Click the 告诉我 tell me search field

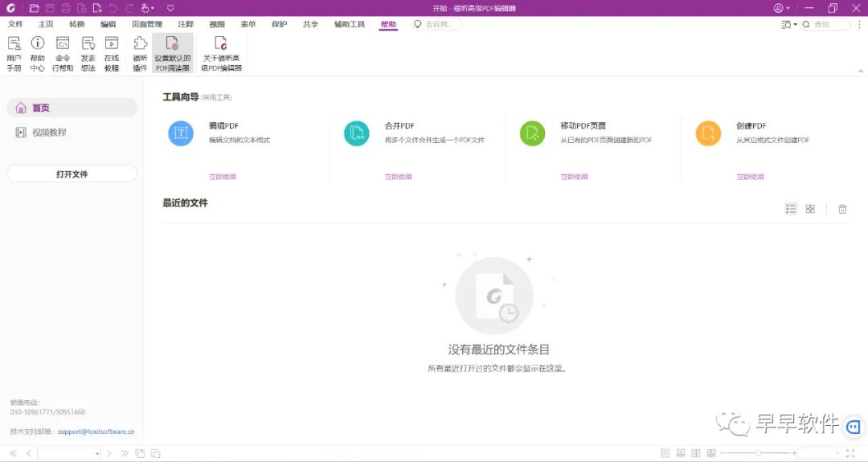coord(437,24)
